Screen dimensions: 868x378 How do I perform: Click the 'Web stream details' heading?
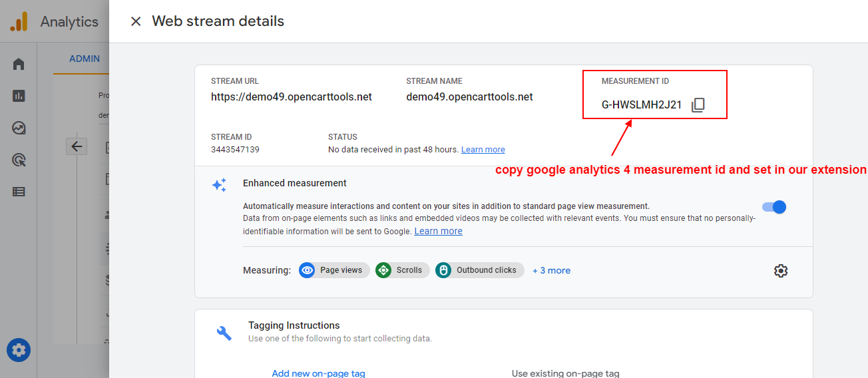click(218, 21)
